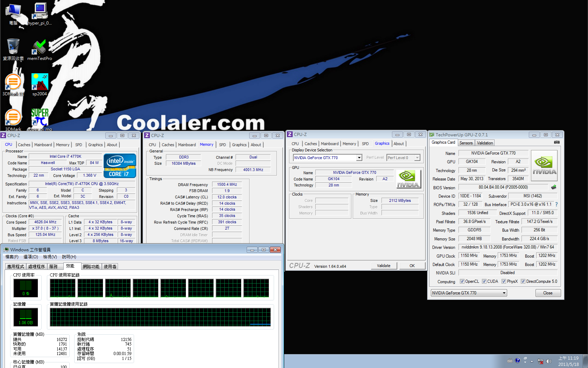This screenshot has height=368, width=588.
Task: Take a GPU-Z screenshot with the camera icon
Action: click(x=556, y=142)
